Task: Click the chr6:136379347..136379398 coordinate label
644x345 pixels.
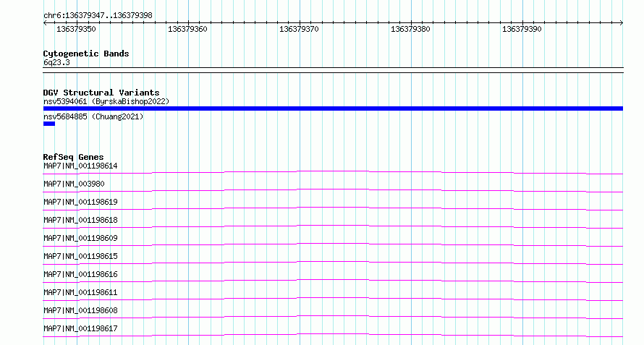Action: tap(98, 15)
